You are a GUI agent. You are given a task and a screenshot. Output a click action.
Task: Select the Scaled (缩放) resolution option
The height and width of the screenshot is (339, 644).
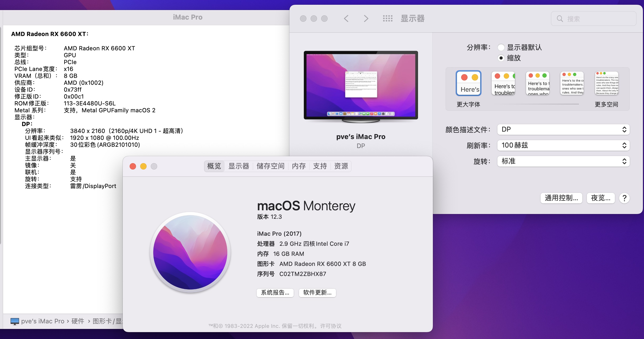pyautogui.click(x=501, y=58)
